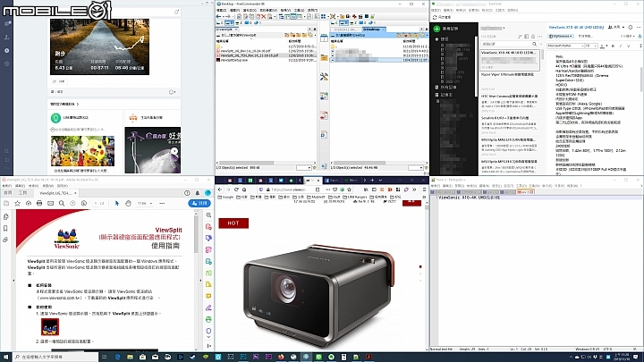Viewport: 644px width, 362px height.
Task: Click the Windows Start button
Action: coord(6,357)
